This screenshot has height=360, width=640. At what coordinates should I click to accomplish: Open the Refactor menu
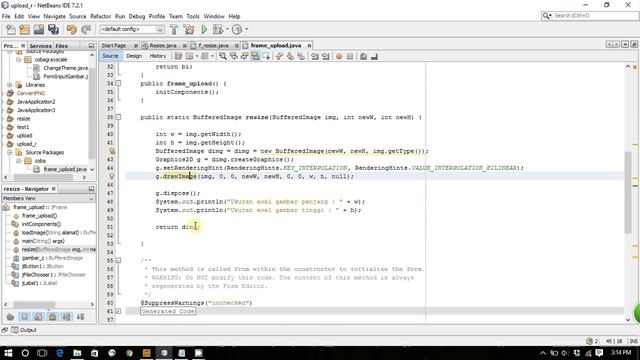[100, 16]
